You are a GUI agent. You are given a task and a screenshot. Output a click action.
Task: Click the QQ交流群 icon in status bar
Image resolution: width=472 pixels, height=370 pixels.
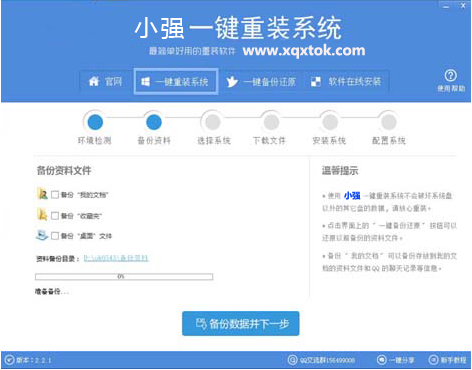pyautogui.click(x=292, y=360)
